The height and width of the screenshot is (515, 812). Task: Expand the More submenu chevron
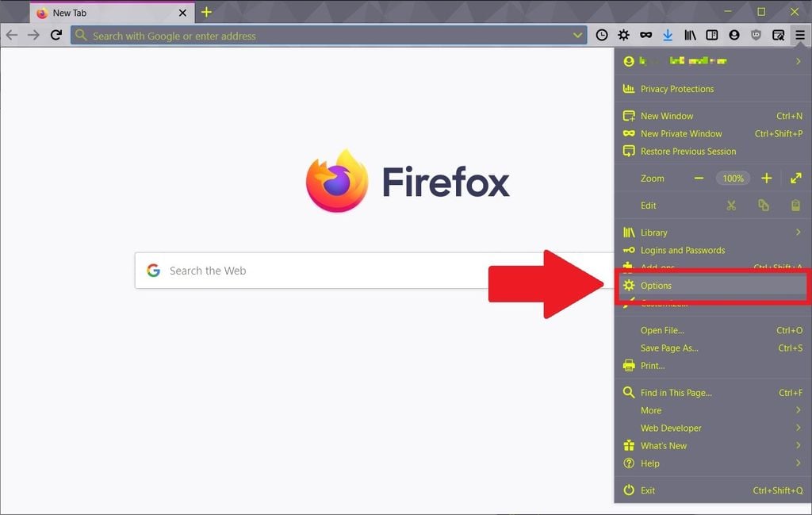tap(798, 409)
